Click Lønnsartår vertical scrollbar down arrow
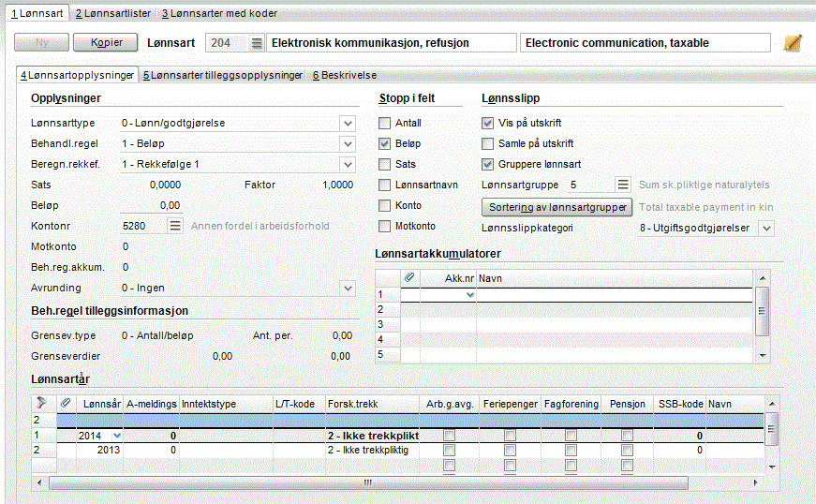This screenshot has width=816, height=504. coord(772,467)
